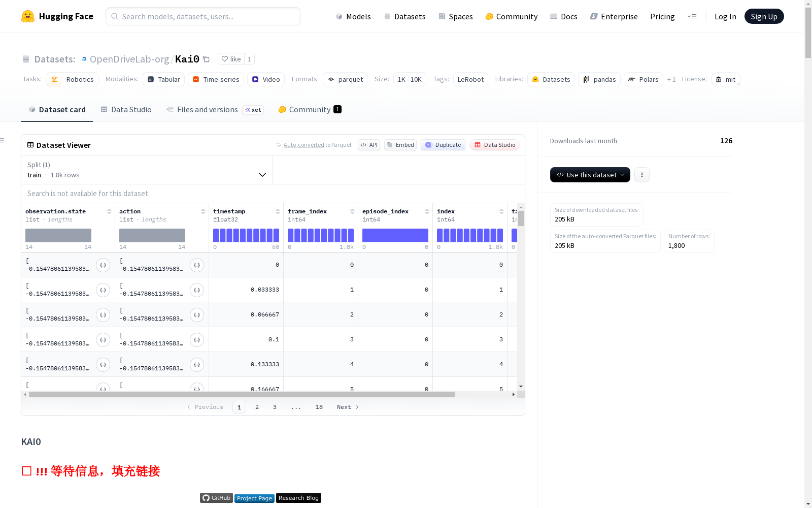Open the Models menu item

click(x=353, y=16)
